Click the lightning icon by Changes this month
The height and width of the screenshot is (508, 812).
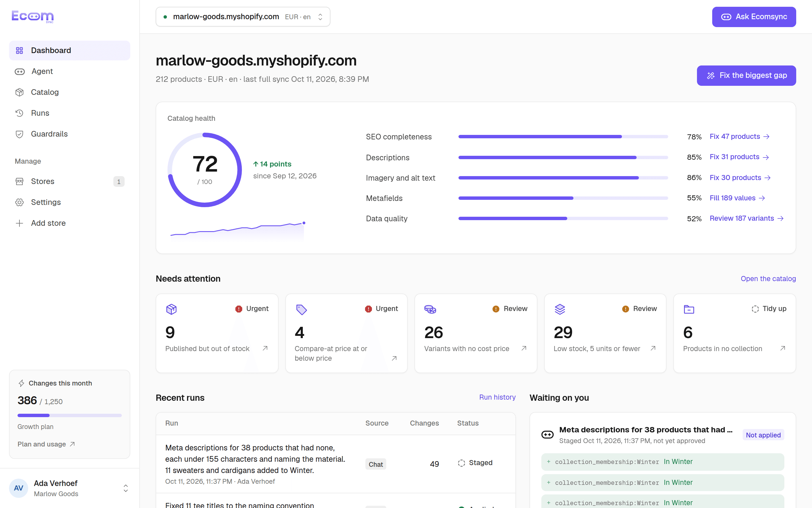pyautogui.click(x=21, y=383)
